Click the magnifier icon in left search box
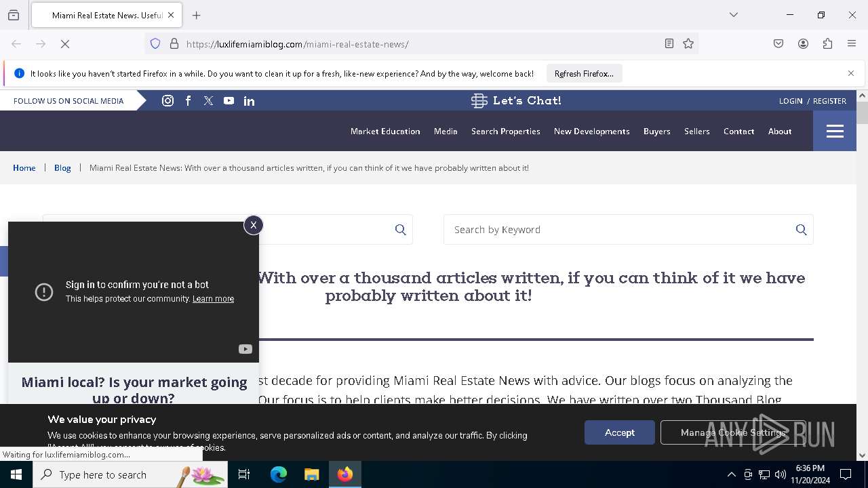The height and width of the screenshot is (488, 868). [400, 230]
